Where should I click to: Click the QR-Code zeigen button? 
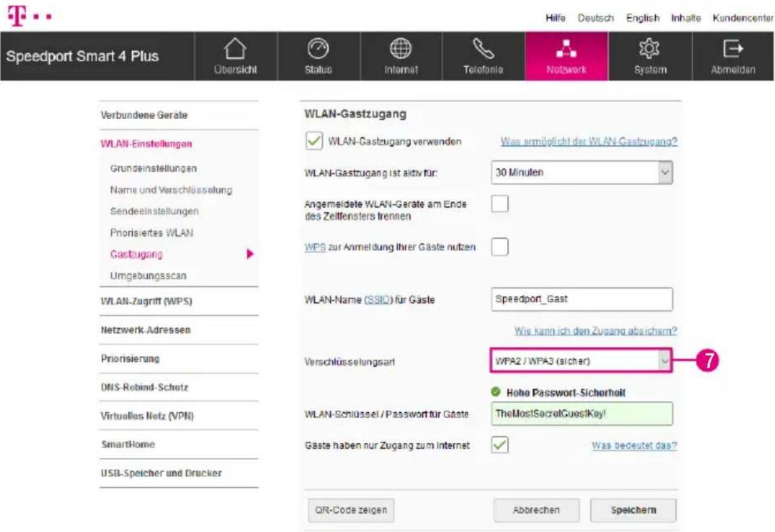tap(351, 510)
